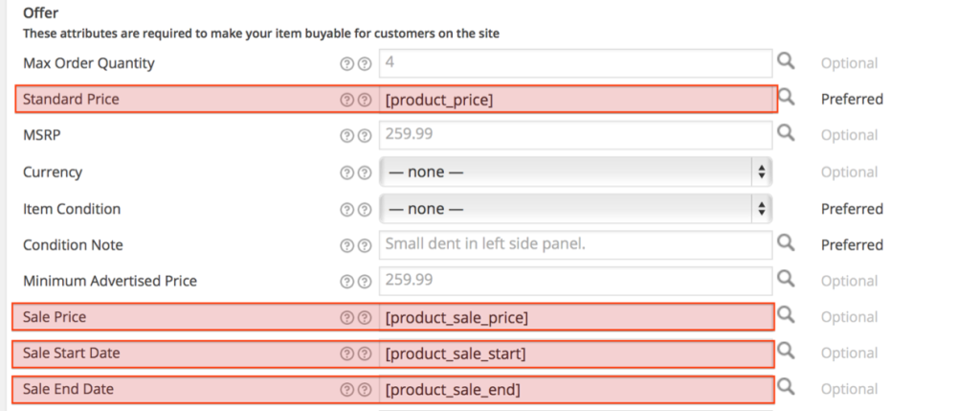Click the search icon beside Sale Start Date
The width and height of the screenshot is (980, 411).
786,352
